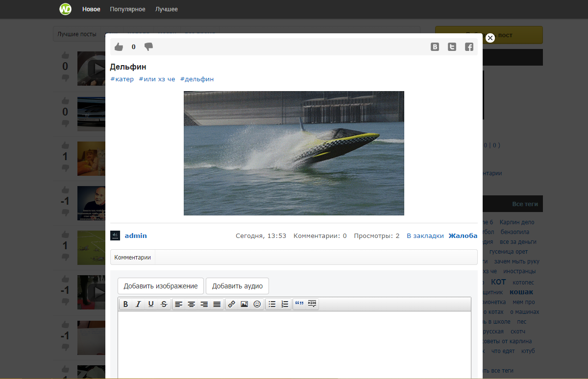
Task: Close the Дельфин post popup
Action: click(x=490, y=38)
